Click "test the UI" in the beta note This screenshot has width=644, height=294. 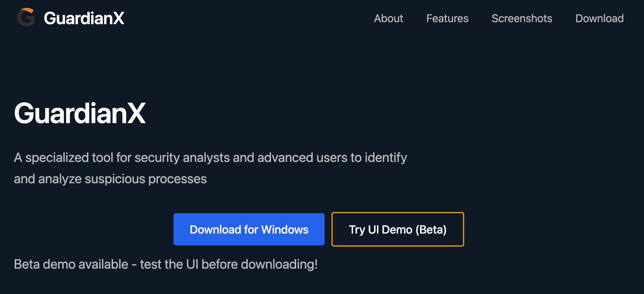[x=169, y=264]
